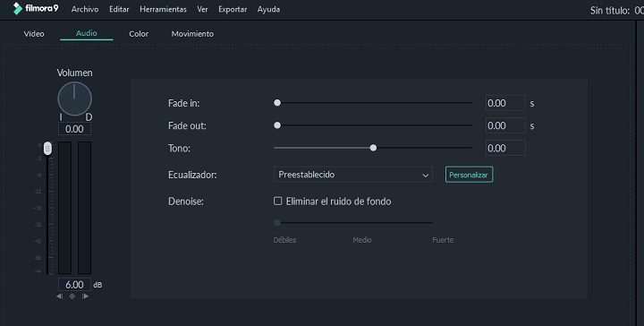The height and width of the screenshot is (326, 644).
Task: Click the Fade in slider handle
Action: point(277,103)
